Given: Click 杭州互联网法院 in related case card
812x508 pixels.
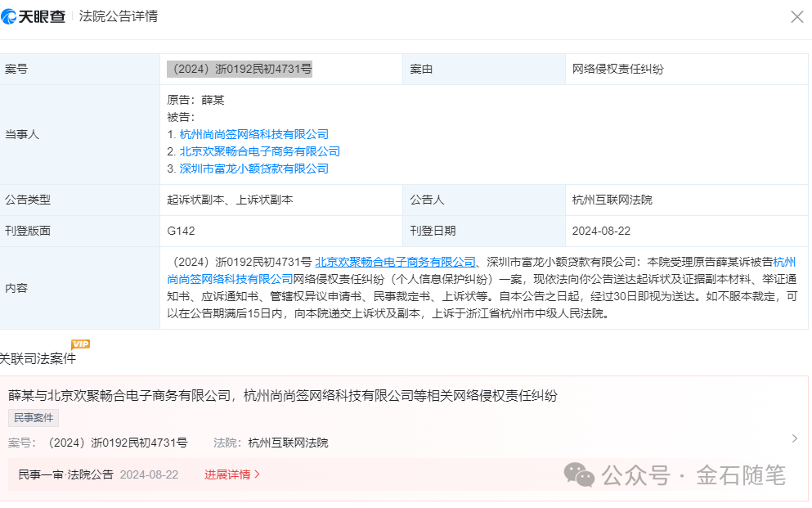Looking at the screenshot, I should click(x=289, y=443).
